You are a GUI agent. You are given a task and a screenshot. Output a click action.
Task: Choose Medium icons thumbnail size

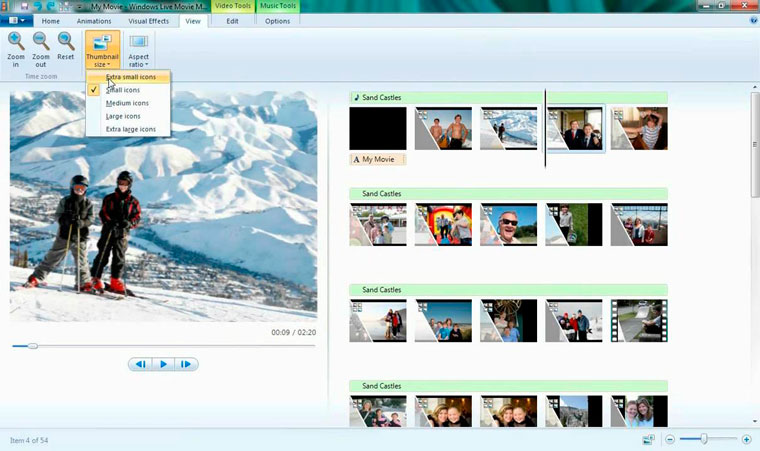coord(127,103)
